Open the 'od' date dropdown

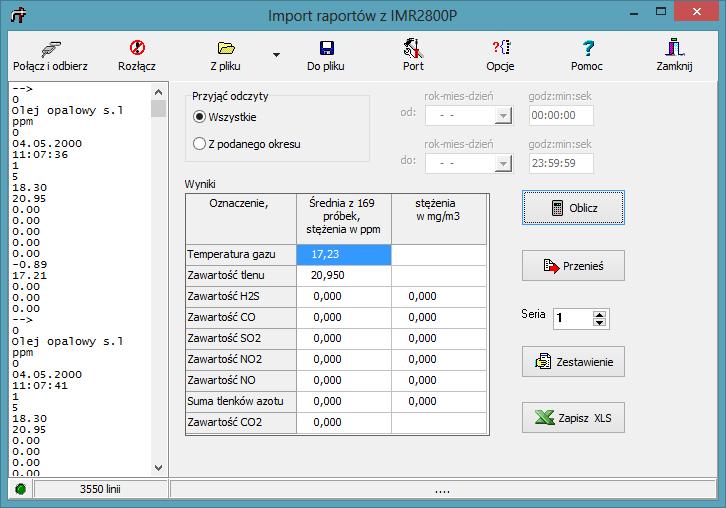(x=502, y=115)
